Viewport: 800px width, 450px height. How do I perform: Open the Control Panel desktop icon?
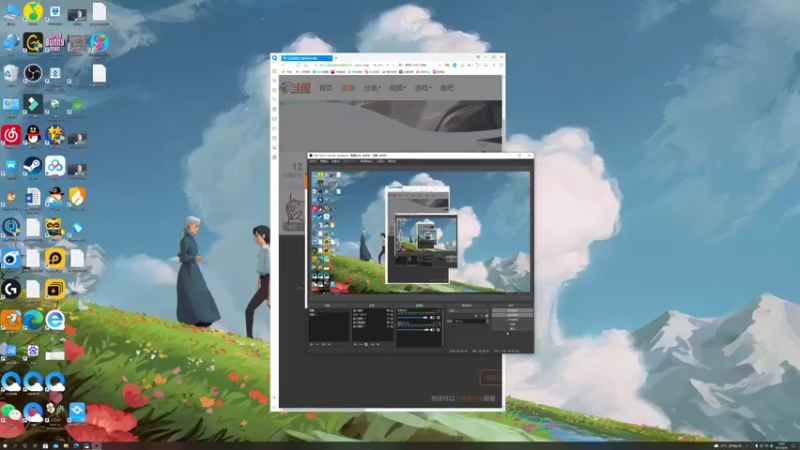pos(11,104)
